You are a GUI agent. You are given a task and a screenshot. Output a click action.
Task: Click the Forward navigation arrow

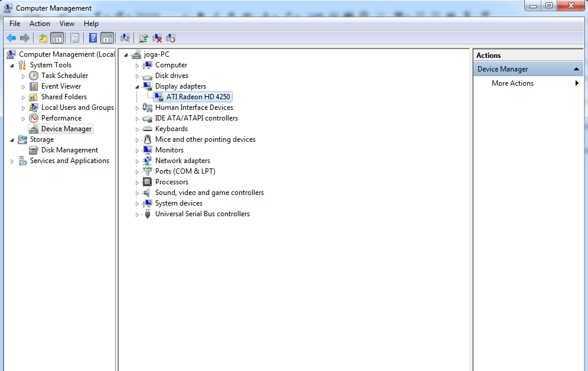tap(25, 38)
